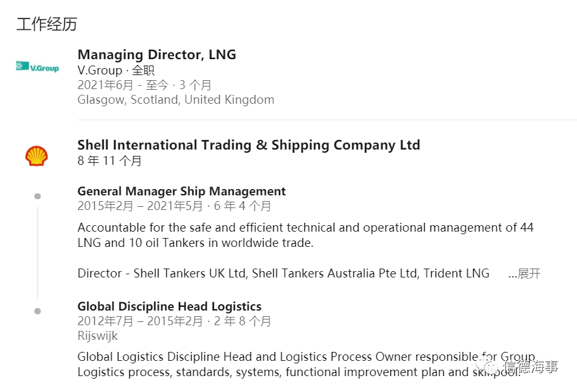Open the Managing Director, LNG position title
Viewport: 577px width, 392px height.
pyautogui.click(x=157, y=55)
